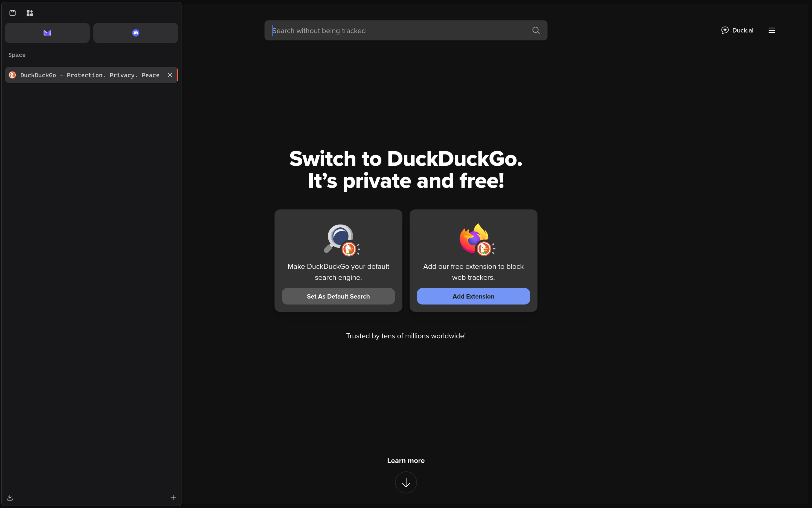Viewport: 812px width, 508px height.
Task: Click the Firefox DuckDuckGo extension illustration
Action: coord(477,239)
